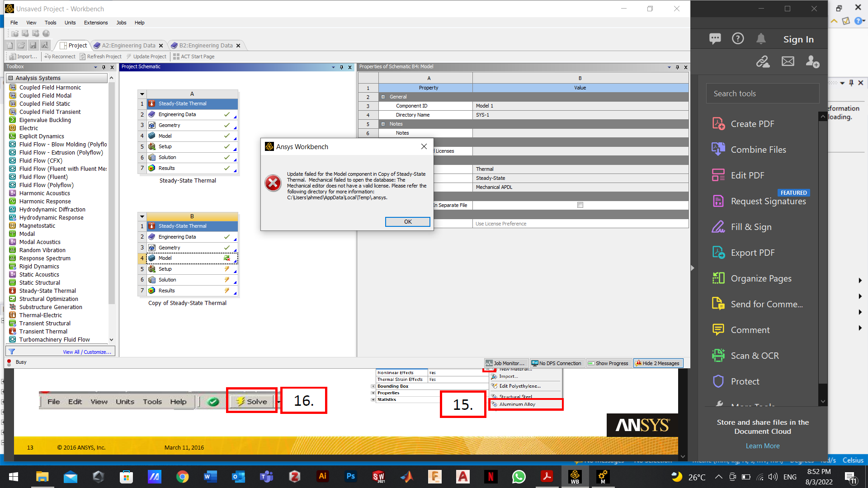This screenshot has height=488, width=868.
Task: Select Fluid Flow (Fluent) system
Action: pos(43,177)
